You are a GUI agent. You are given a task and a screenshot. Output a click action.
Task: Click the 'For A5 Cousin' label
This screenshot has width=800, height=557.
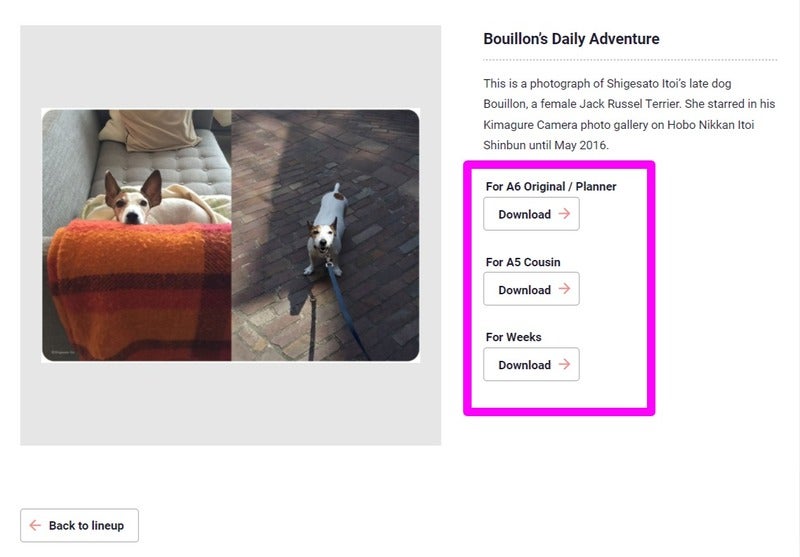pyautogui.click(x=523, y=262)
